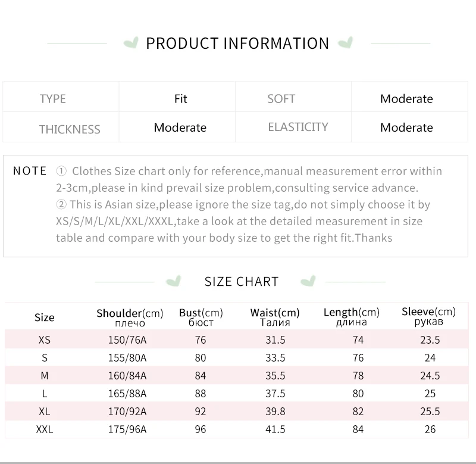Click the ELASTICITY label cell
This screenshot has height=464, width=476.
298,127
